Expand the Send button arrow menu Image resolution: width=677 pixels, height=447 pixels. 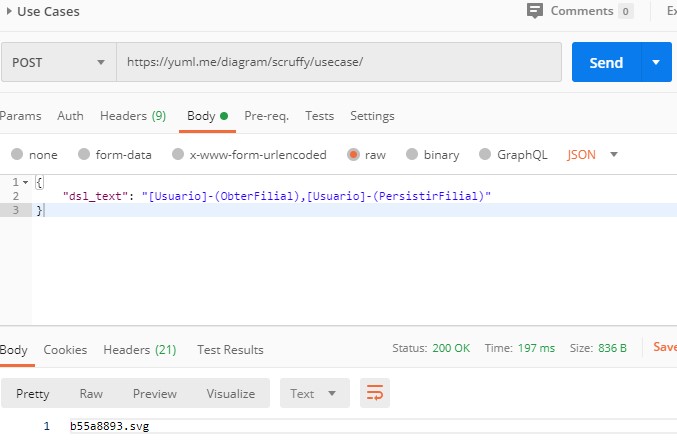[656, 62]
